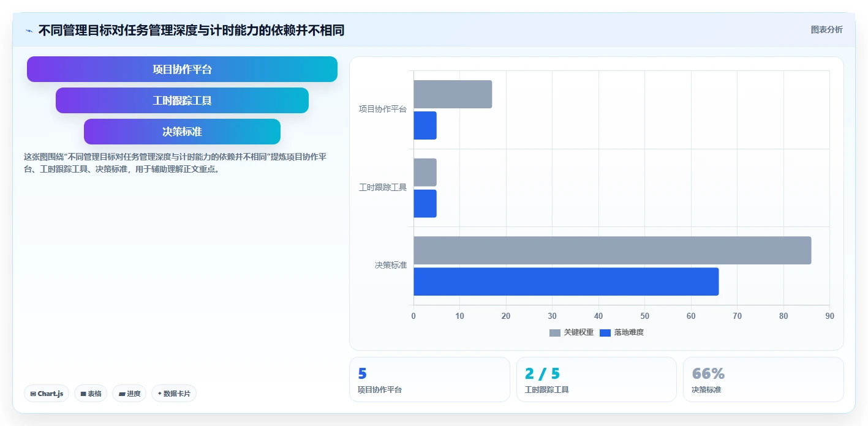
Task: Open the data card showing 66%
Action: click(x=763, y=379)
